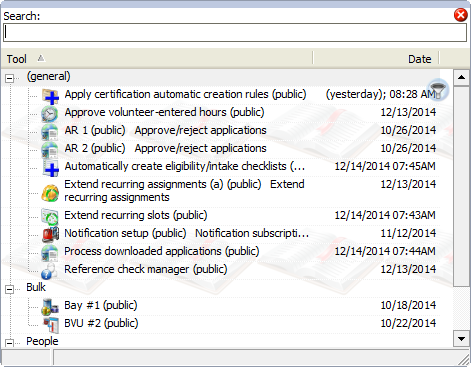Select Process downloaded applications (public)

pyautogui.click(x=162, y=251)
